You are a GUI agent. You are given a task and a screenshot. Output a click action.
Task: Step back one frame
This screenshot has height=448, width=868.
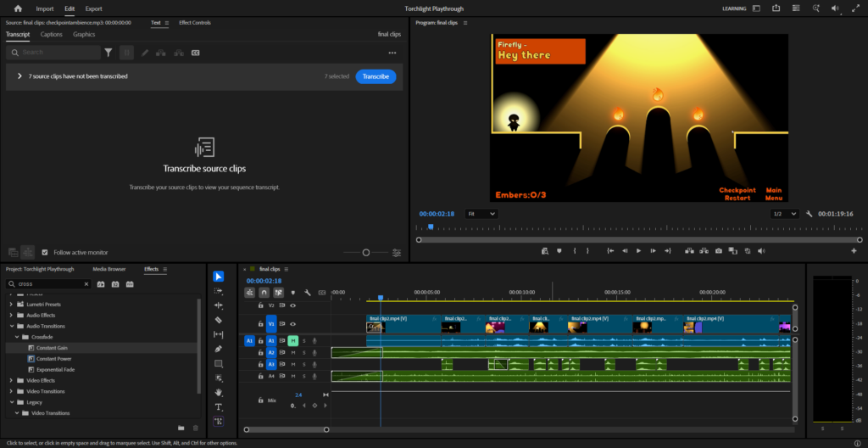point(625,250)
